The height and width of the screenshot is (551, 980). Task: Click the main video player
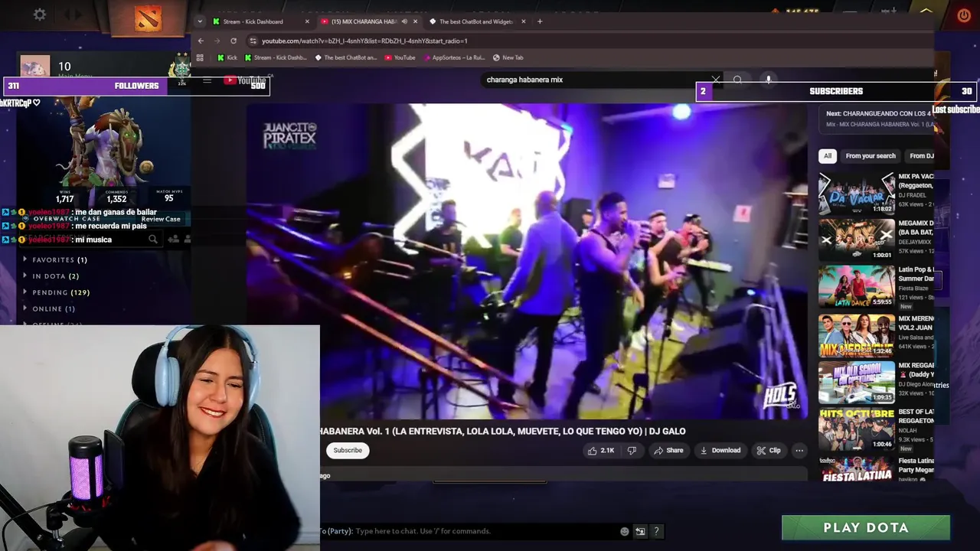click(527, 262)
